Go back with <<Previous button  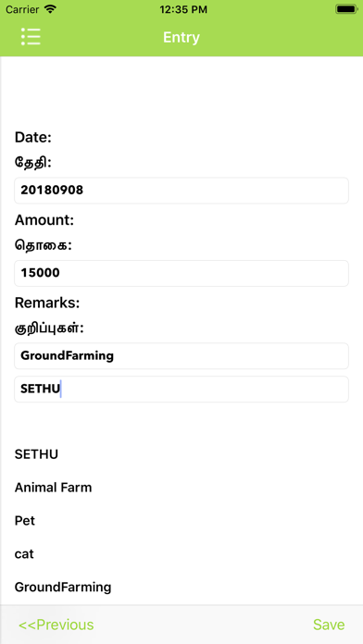coord(56,625)
